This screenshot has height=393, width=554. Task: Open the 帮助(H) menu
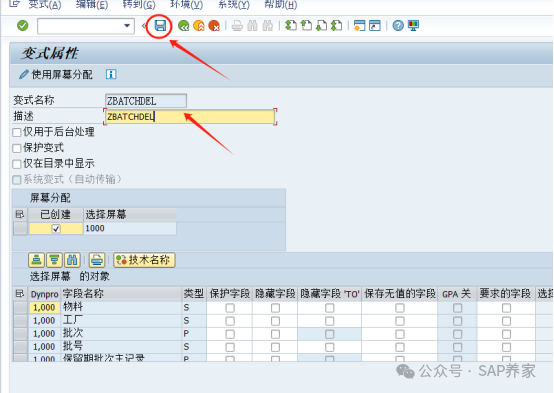pyautogui.click(x=281, y=5)
